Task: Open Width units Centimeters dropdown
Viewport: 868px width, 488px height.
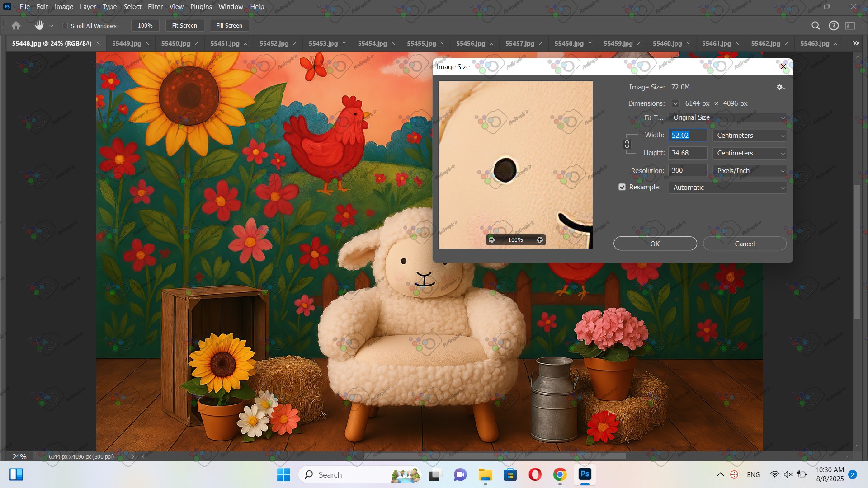Action: tap(750, 136)
